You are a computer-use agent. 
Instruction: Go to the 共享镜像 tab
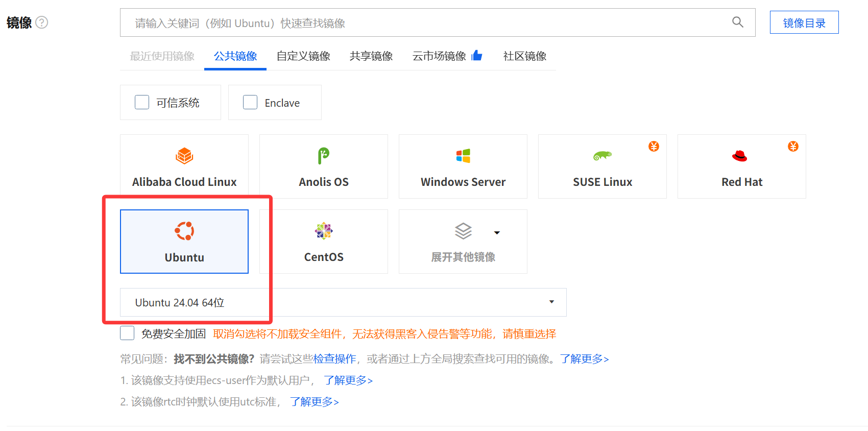point(371,56)
